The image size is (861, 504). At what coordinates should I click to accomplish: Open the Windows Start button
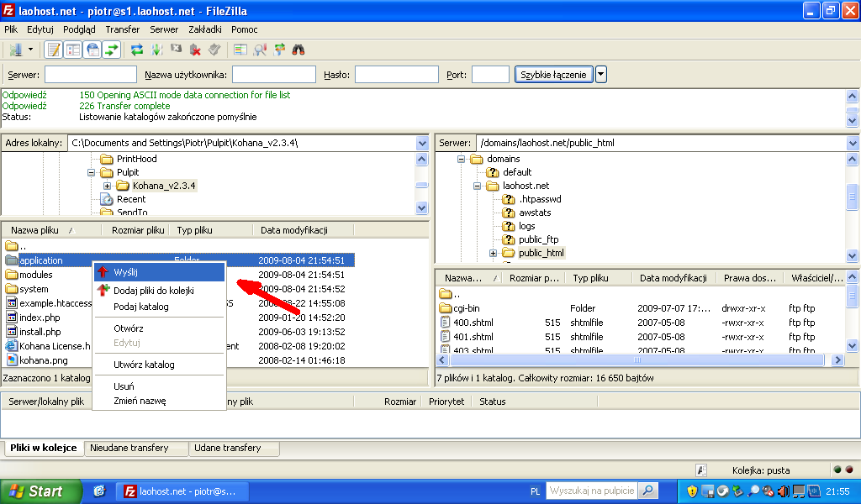[x=40, y=491]
